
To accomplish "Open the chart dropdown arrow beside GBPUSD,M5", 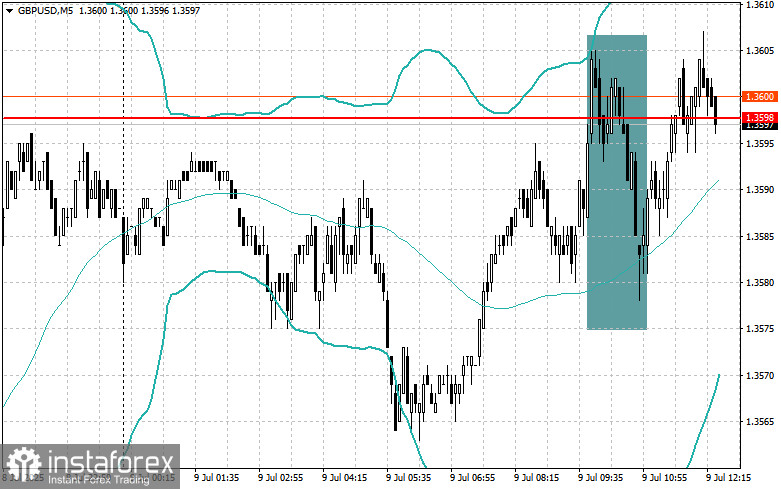I will tap(9, 10).
